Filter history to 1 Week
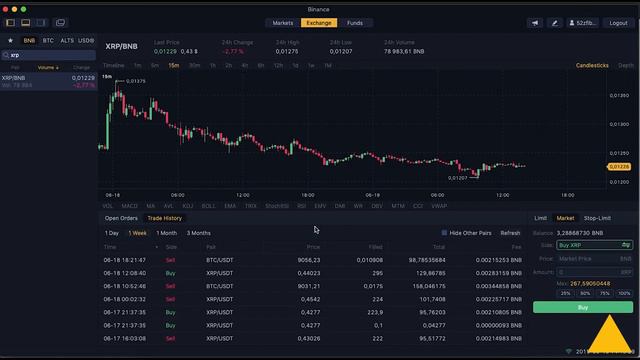 click(138, 233)
